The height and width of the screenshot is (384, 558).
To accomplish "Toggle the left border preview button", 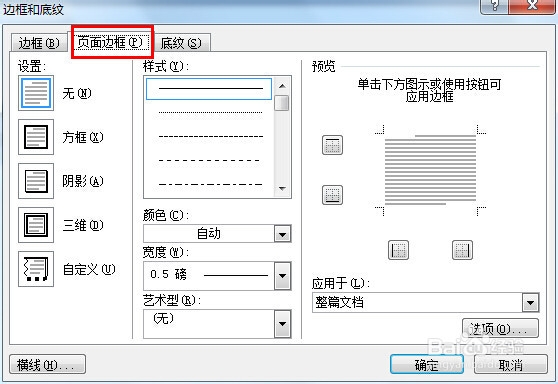I will tap(398, 250).
